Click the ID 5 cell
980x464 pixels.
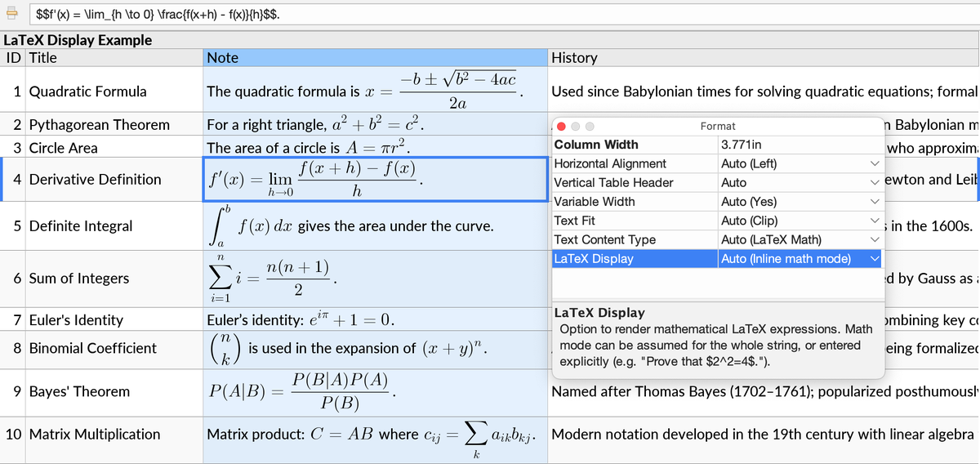click(13, 225)
